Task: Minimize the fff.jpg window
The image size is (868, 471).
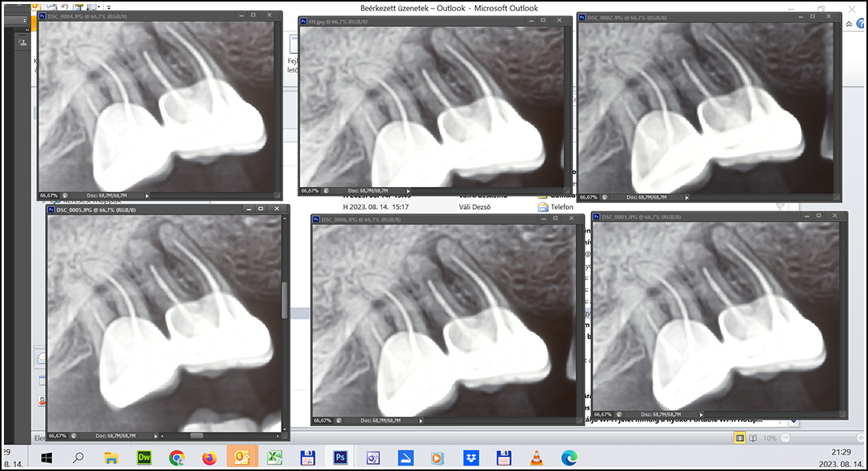Action: coord(531,21)
